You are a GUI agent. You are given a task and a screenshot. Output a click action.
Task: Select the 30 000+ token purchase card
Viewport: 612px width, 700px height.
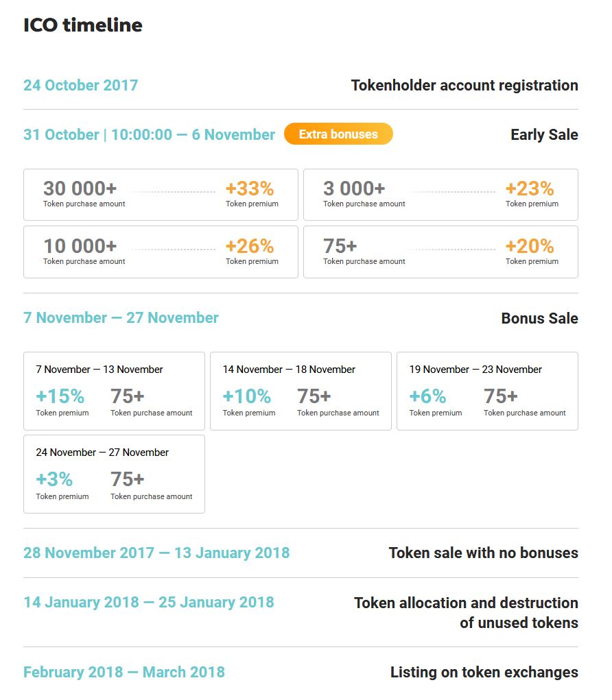161,195
